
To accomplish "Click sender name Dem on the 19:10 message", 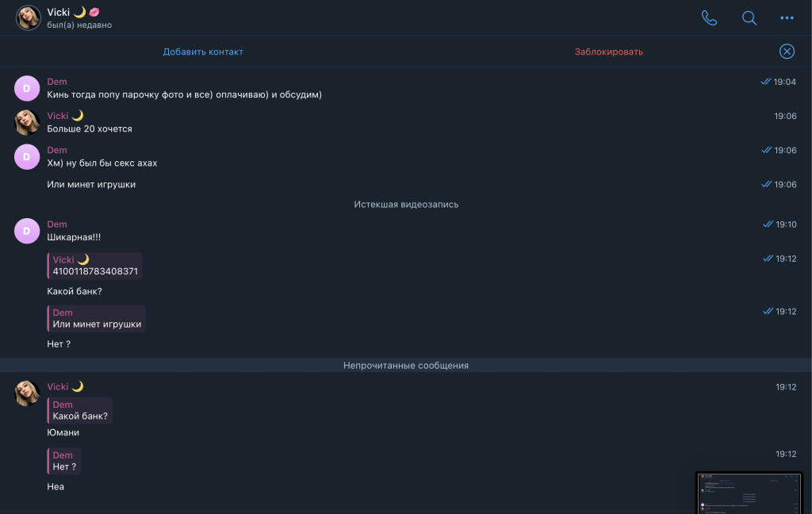I will click(x=57, y=224).
